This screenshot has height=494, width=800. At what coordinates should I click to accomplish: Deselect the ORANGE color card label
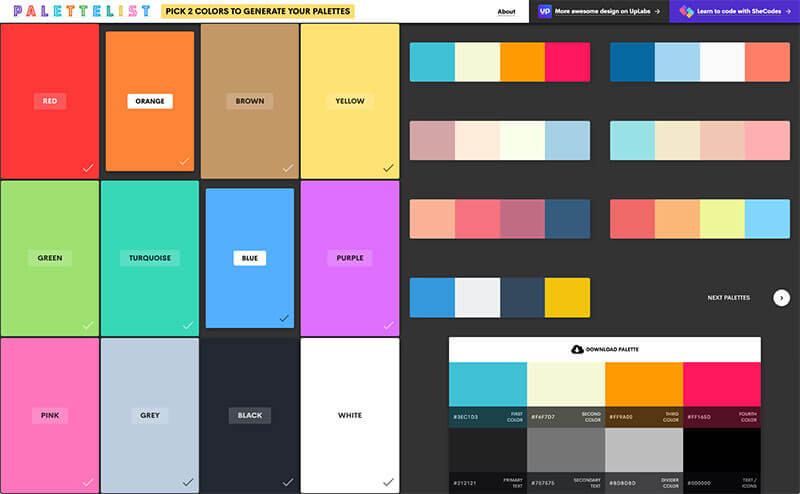[x=150, y=101]
